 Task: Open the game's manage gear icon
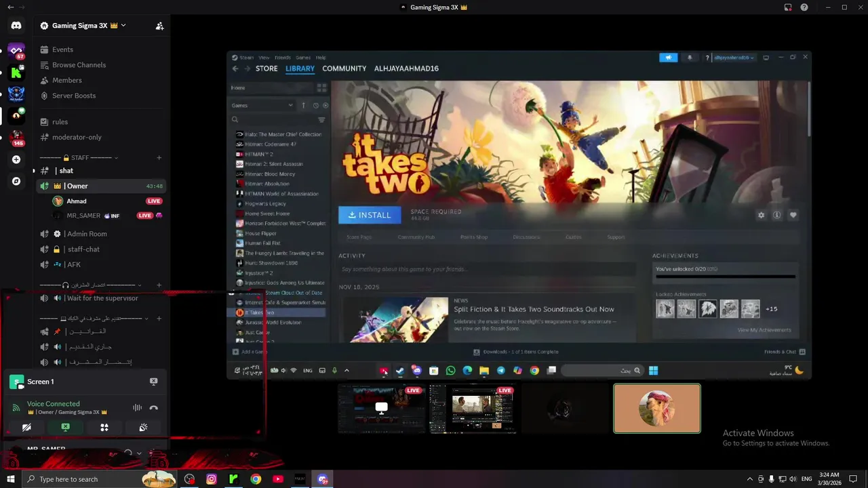pos(761,215)
